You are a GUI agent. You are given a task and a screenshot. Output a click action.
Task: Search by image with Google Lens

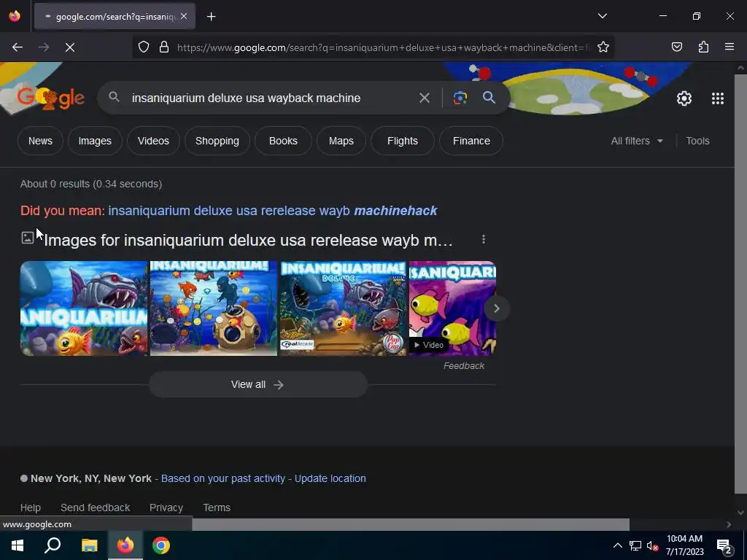pos(460,98)
